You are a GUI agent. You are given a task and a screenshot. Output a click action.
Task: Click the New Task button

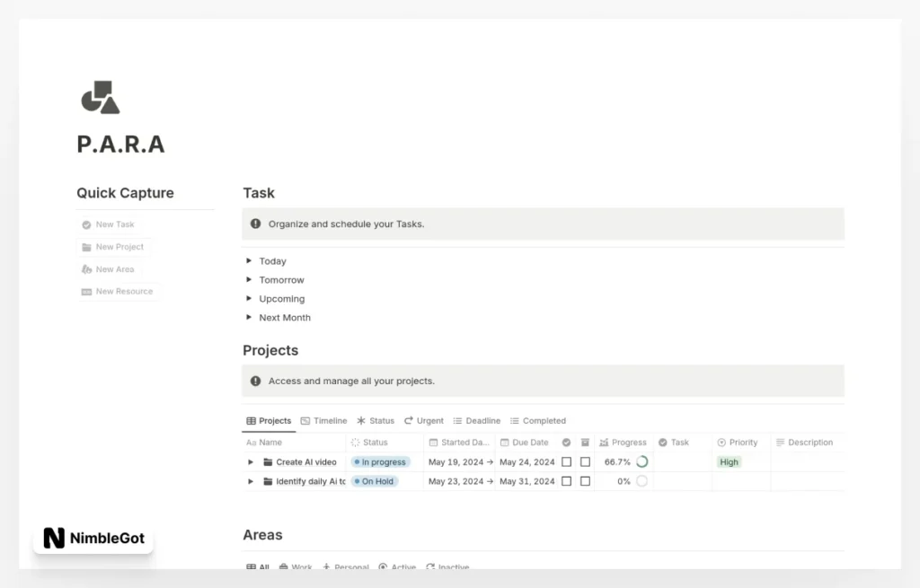(112, 224)
